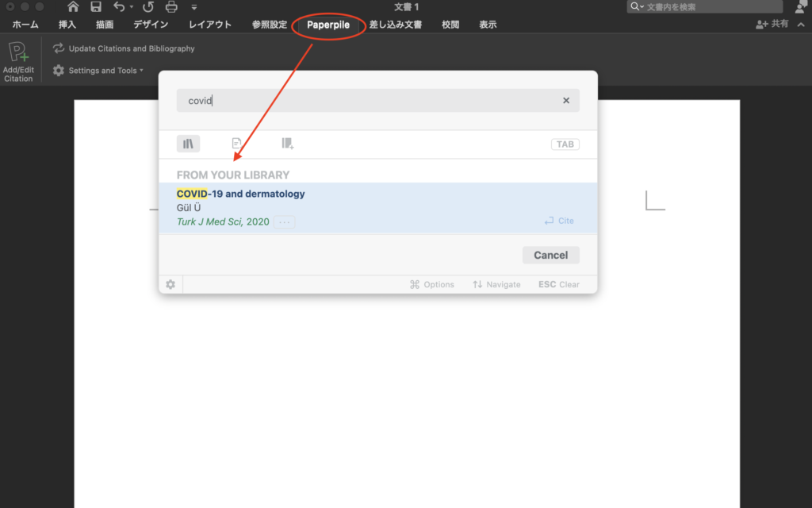Click the user account icon
Screen dimensions: 812x508
[x=801, y=6]
